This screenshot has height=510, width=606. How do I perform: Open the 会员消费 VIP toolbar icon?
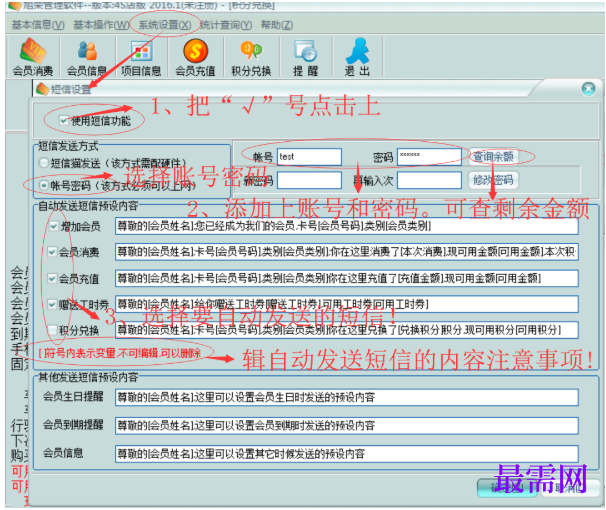point(33,57)
